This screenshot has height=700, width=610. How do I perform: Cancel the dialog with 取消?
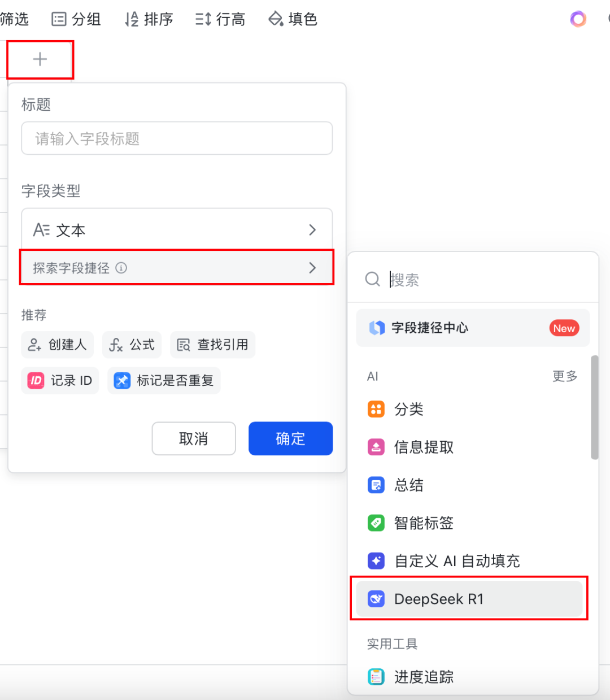[x=193, y=438]
